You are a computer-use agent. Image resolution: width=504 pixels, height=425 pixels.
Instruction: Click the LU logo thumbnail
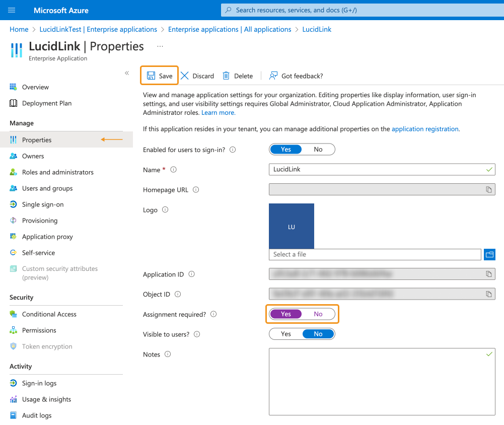[x=292, y=226]
